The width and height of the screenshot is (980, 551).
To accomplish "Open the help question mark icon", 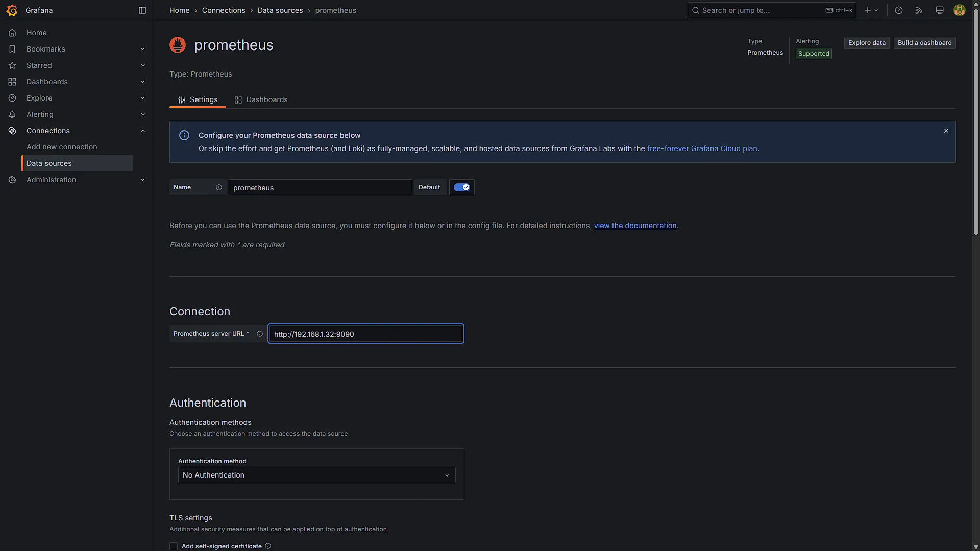I will (899, 10).
